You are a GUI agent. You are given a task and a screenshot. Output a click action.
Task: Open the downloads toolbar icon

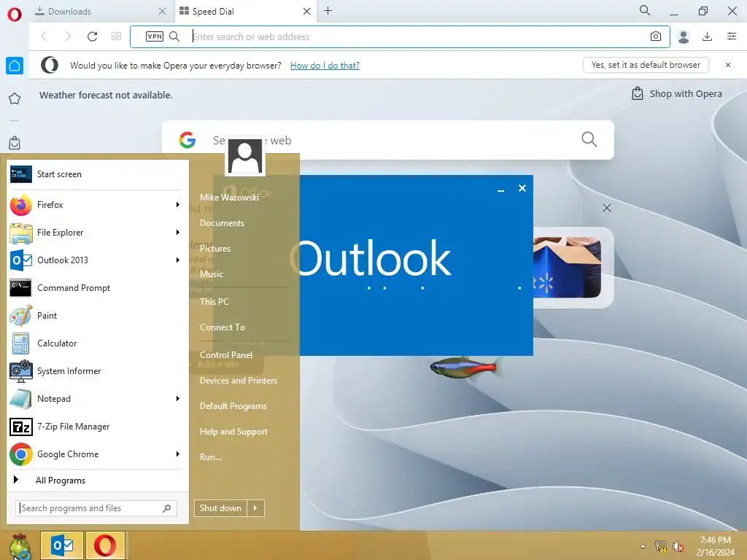[708, 36]
